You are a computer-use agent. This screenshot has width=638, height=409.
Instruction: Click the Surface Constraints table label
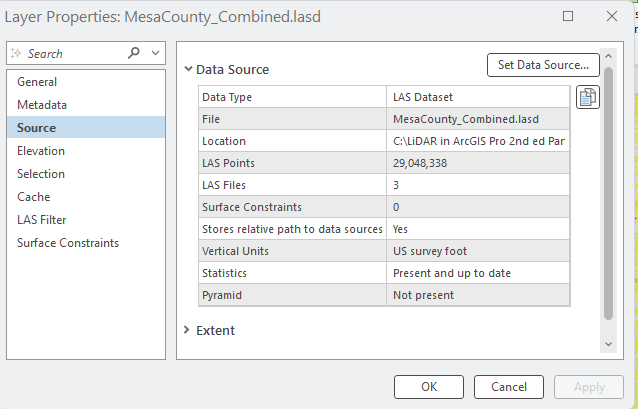293,207
